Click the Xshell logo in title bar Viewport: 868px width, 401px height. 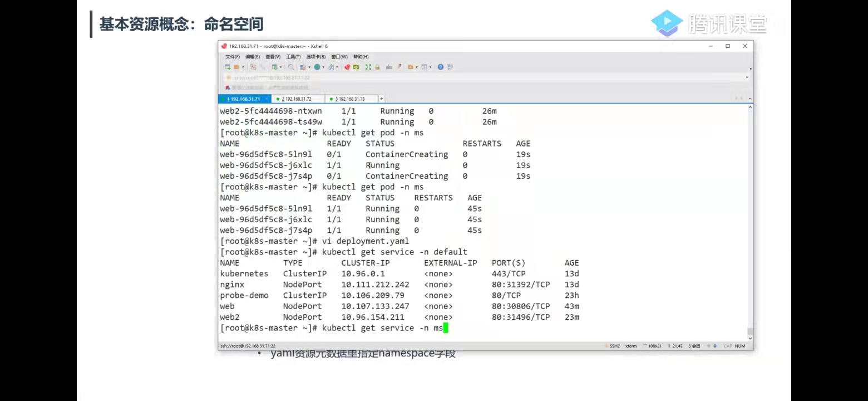[224, 46]
